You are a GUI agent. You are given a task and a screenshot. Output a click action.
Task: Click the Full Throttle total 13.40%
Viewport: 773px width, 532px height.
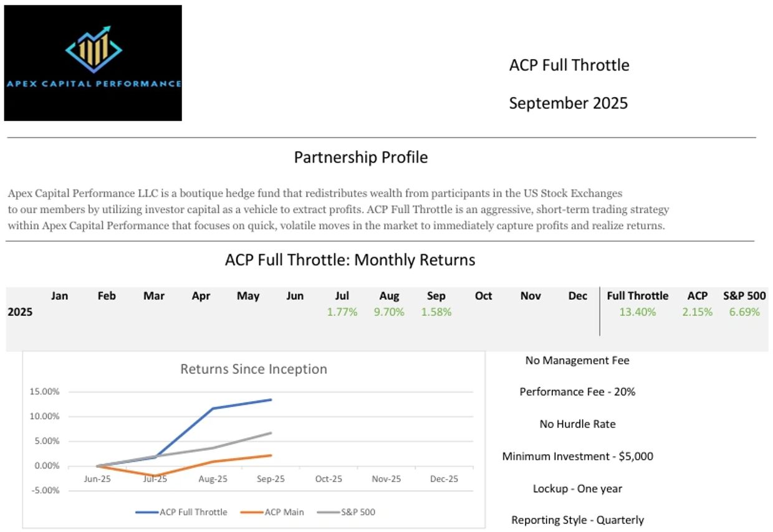click(637, 312)
